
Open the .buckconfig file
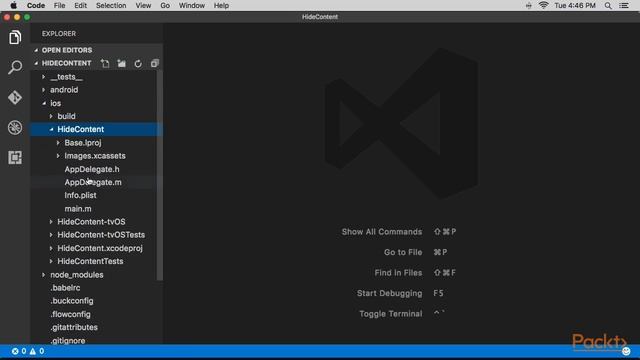coord(72,301)
